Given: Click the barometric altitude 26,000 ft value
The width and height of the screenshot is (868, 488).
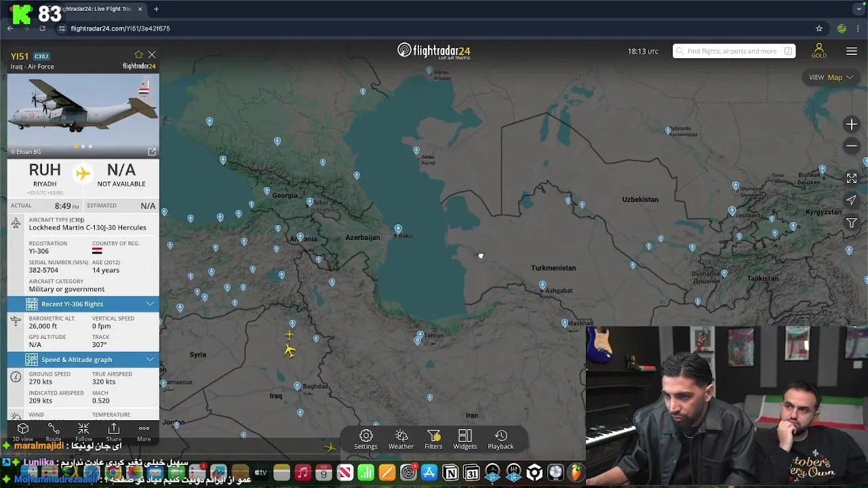Looking at the screenshot, I should 43,326.
